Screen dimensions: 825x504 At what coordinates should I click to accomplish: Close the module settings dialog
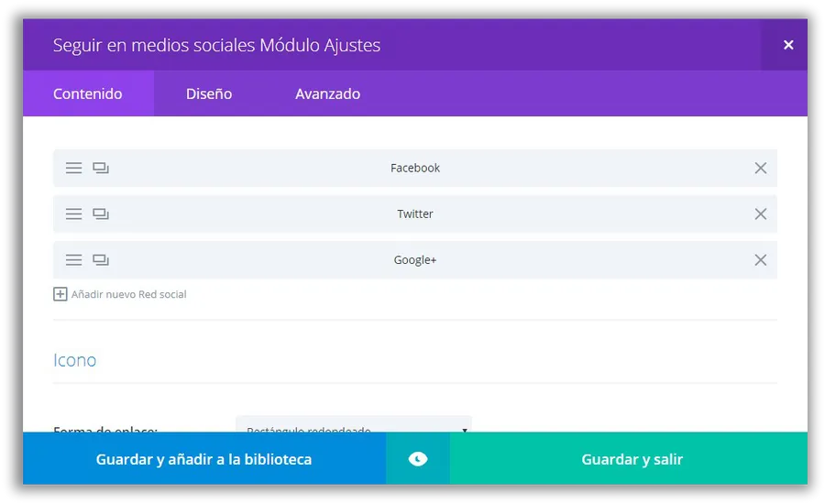point(787,45)
